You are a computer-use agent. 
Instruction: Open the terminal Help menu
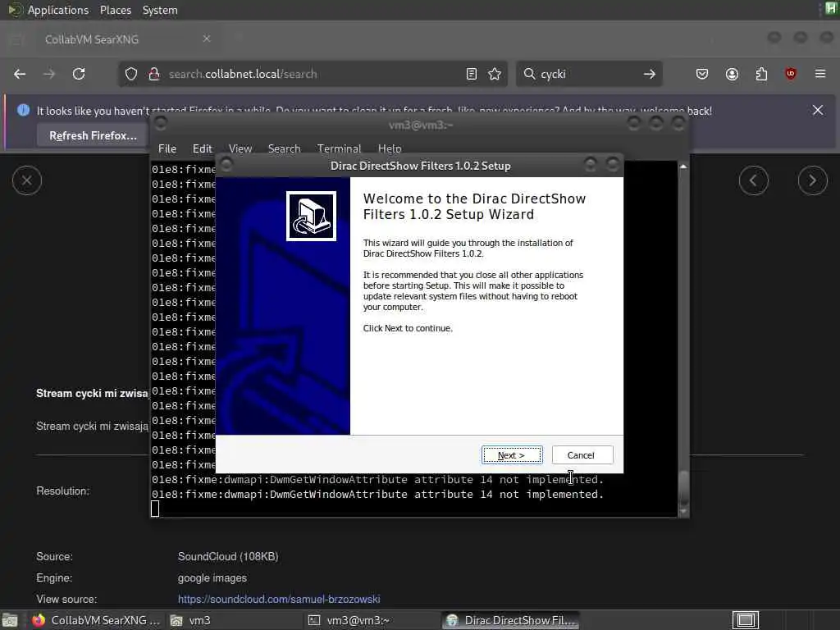click(x=390, y=148)
